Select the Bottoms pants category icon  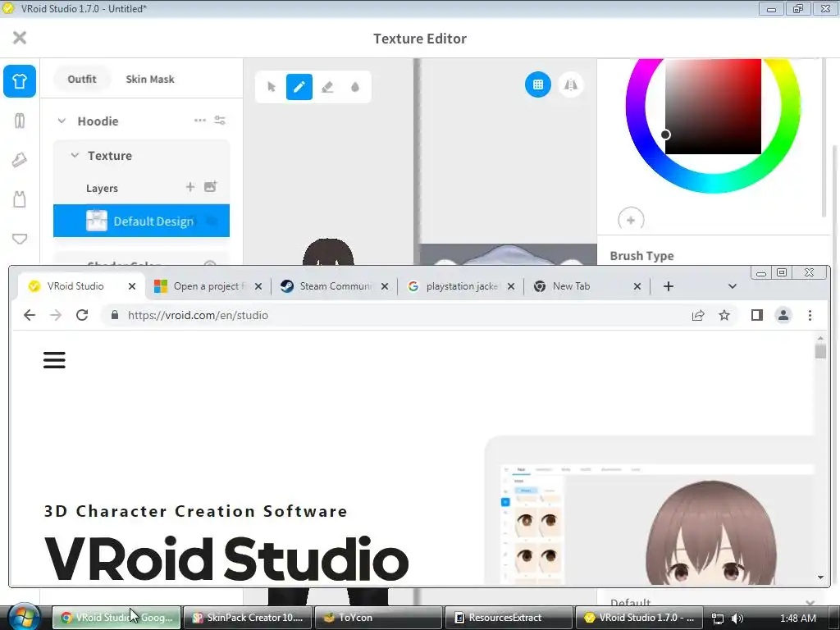[20, 121]
